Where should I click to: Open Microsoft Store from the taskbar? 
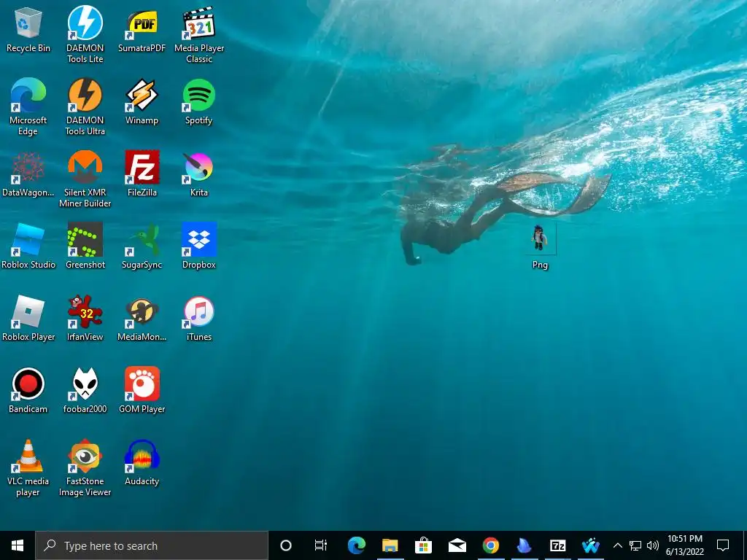(x=423, y=545)
